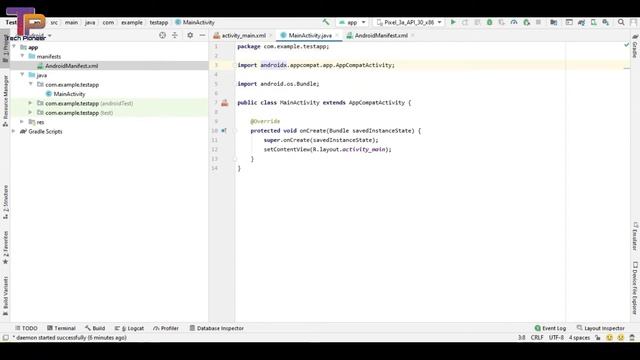Image resolution: width=640 pixels, height=360 pixels.
Task: Click the green inspection checkmark in the editor
Action: (627, 45)
